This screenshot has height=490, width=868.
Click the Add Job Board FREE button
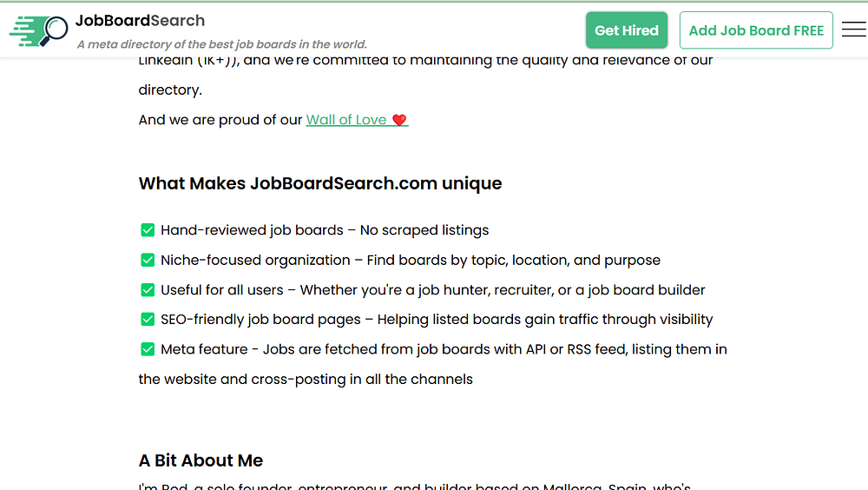click(756, 30)
